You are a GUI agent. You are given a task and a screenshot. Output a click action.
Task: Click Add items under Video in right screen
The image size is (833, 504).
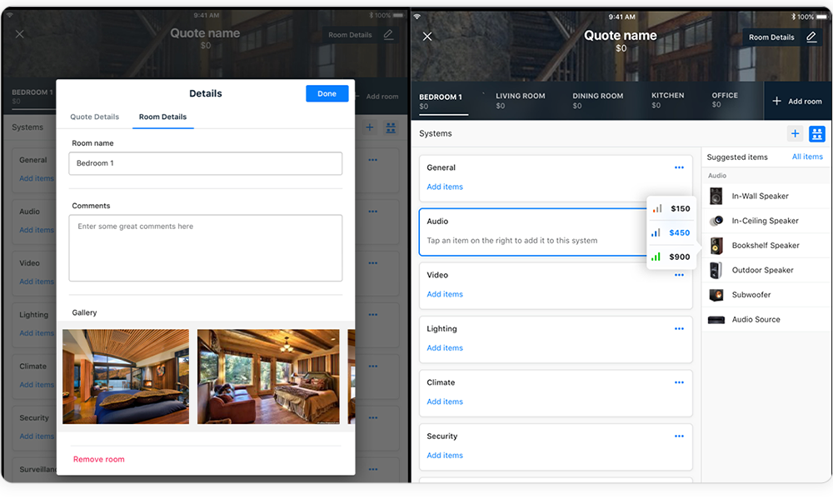[x=445, y=294]
